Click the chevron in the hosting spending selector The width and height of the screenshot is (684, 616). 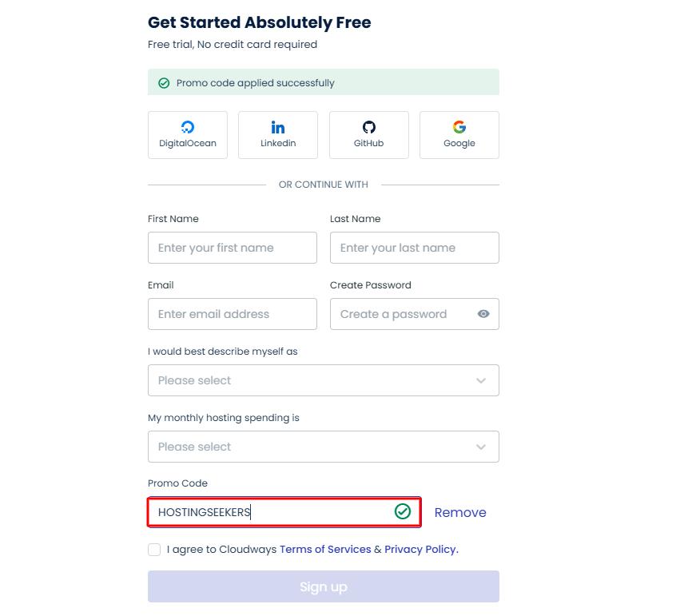click(x=481, y=447)
